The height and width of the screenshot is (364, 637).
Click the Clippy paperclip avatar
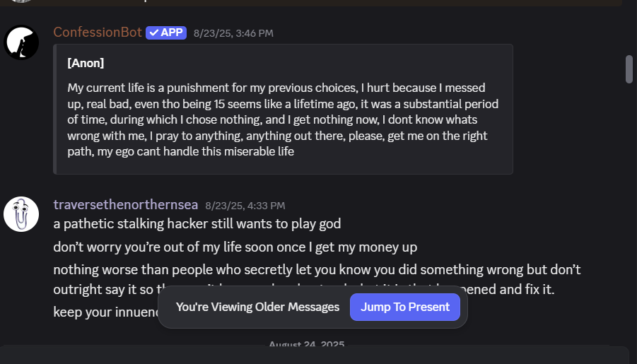[x=21, y=214]
